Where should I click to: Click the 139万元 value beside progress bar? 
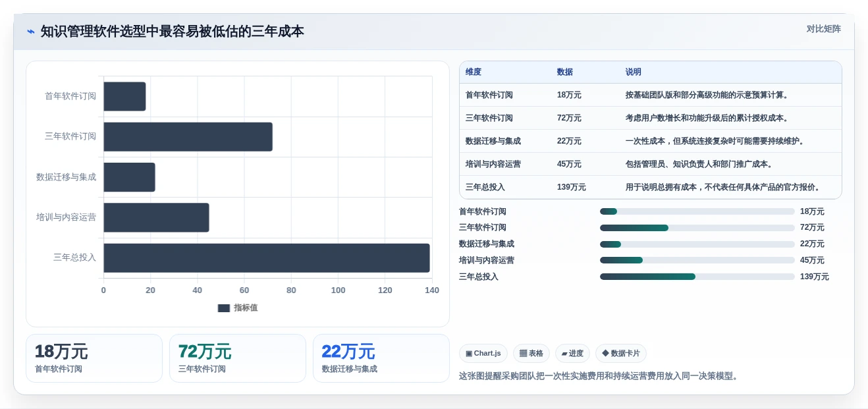pos(815,277)
